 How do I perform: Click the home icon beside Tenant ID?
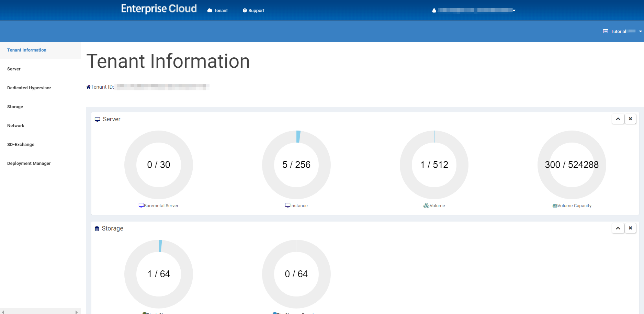point(88,87)
